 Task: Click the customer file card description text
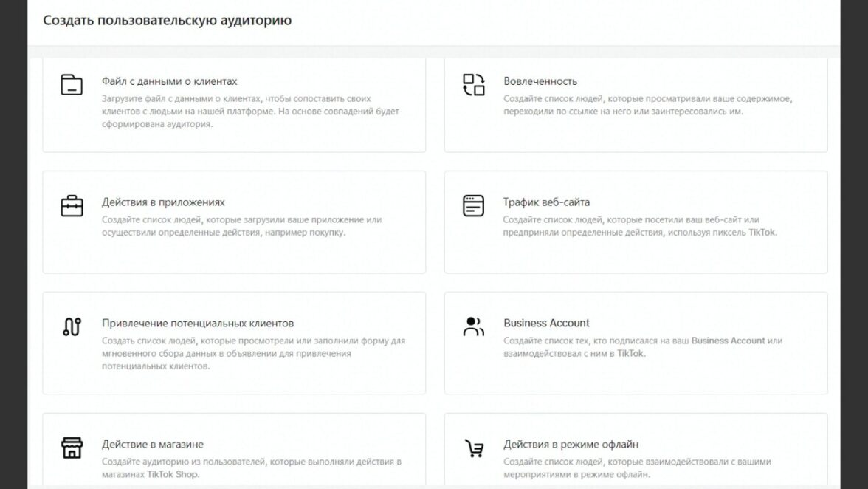pos(249,112)
